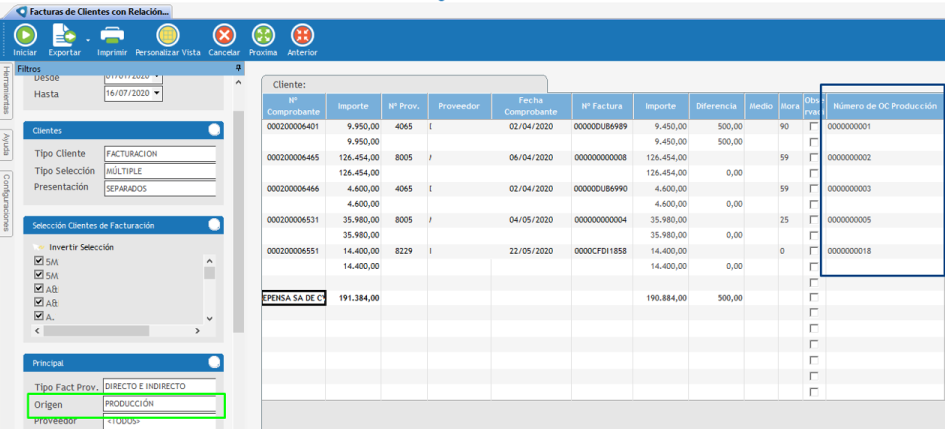945x429 pixels.
Task: Open Personalizar Vista grid icon
Action: tap(168, 36)
